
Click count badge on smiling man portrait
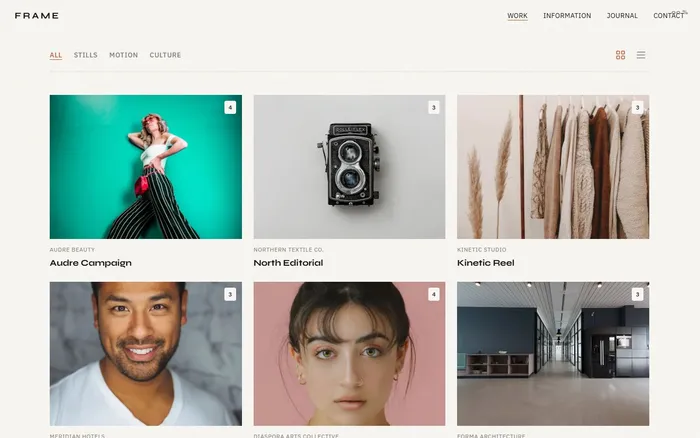click(x=230, y=294)
